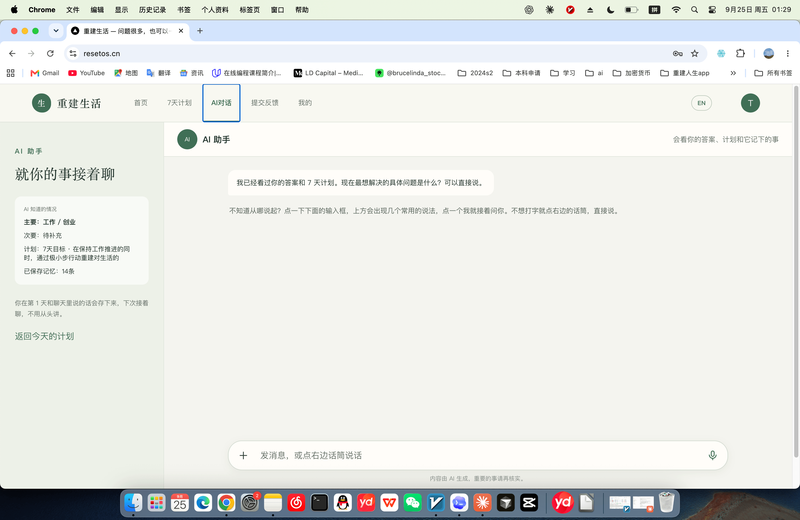The width and height of the screenshot is (800, 520).
Task: Open the green T user avatar
Action: pyautogui.click(x=750, y=103)
